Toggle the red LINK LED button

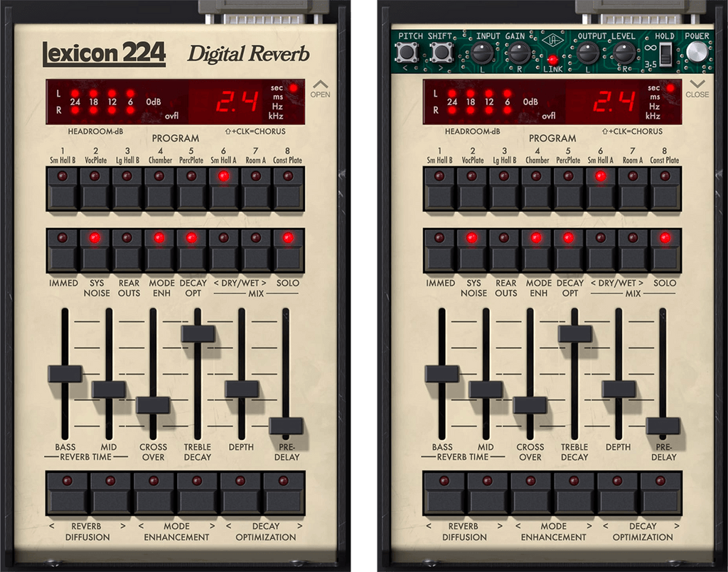tap(552, 60)
